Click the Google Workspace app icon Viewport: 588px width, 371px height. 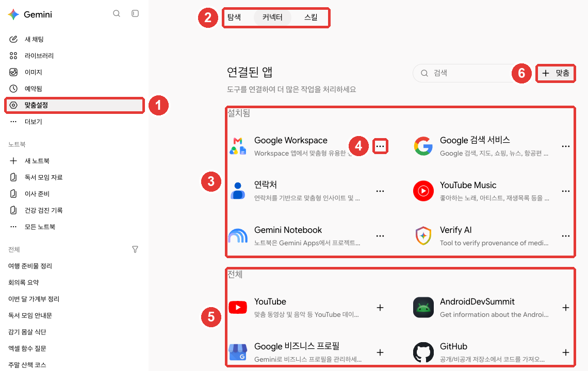coord(238,146)
